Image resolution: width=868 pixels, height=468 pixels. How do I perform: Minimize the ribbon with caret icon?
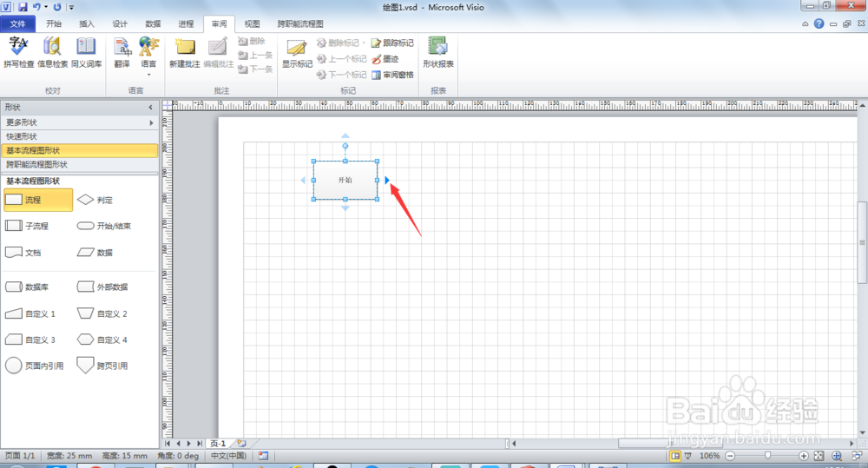click(805, 23)
